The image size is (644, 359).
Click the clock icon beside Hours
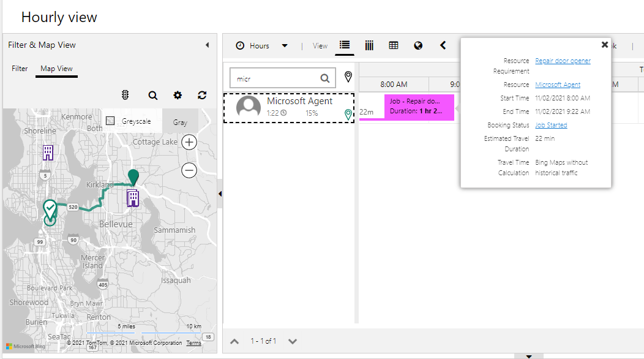click(240, 46)
